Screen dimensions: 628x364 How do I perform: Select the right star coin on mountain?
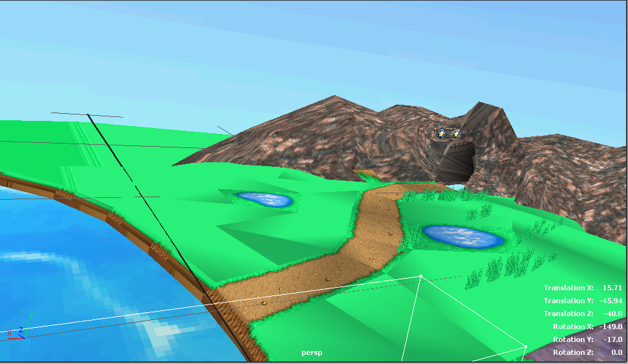coord(456,134)
